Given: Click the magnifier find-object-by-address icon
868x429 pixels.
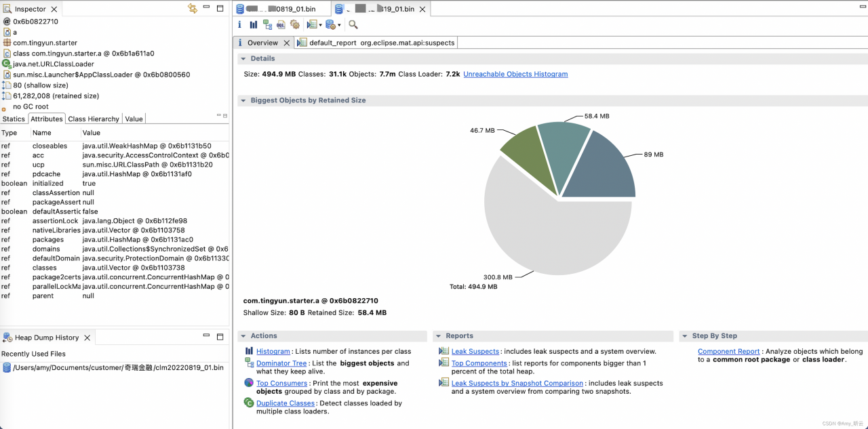Looking at the screenshot, I should pyautogui.click(x=353, y=24).
